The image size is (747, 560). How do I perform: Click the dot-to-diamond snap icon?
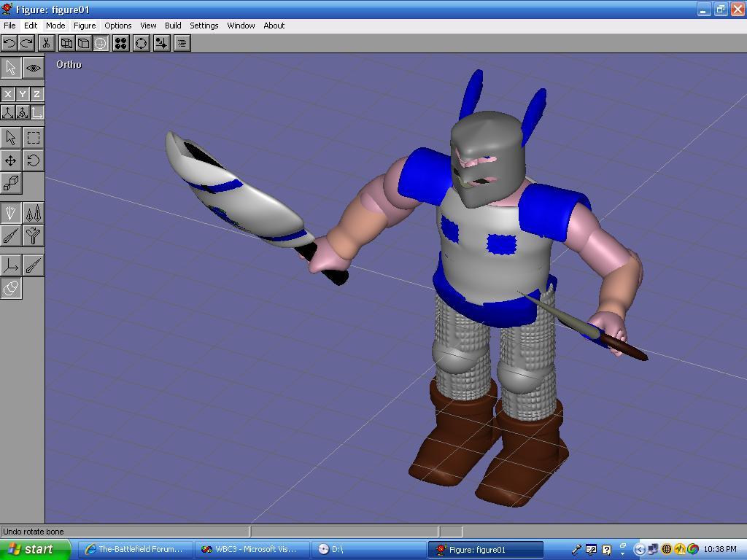click(x=162, y=43)
